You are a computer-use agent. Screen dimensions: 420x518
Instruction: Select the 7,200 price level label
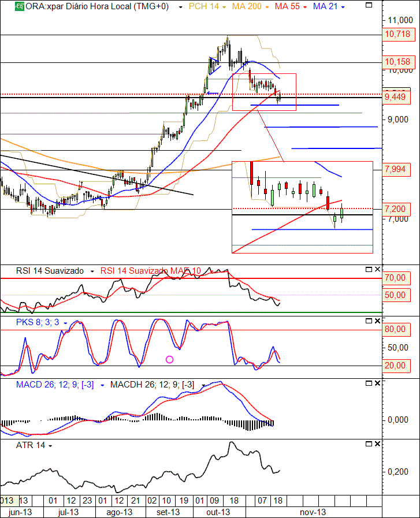[x=396, y=209]
